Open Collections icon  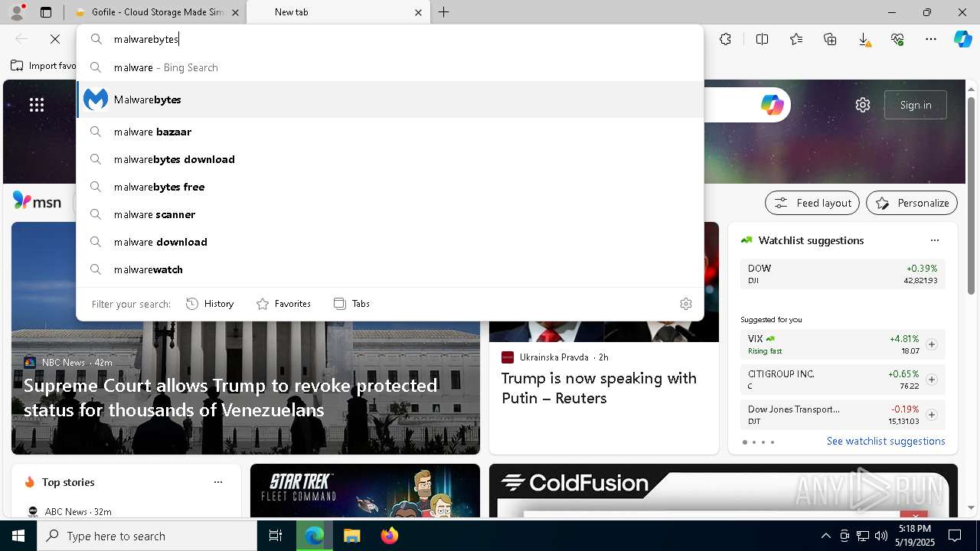(x=830, y=39)
